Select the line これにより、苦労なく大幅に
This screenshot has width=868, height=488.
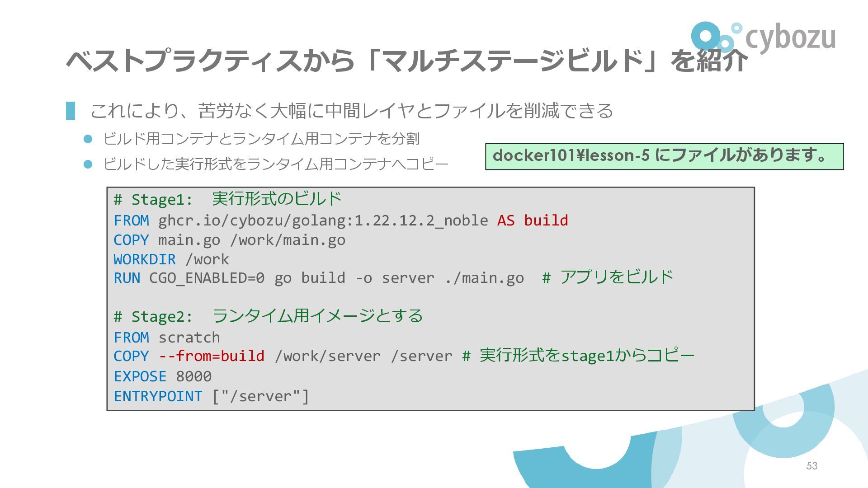pos(351,110)
